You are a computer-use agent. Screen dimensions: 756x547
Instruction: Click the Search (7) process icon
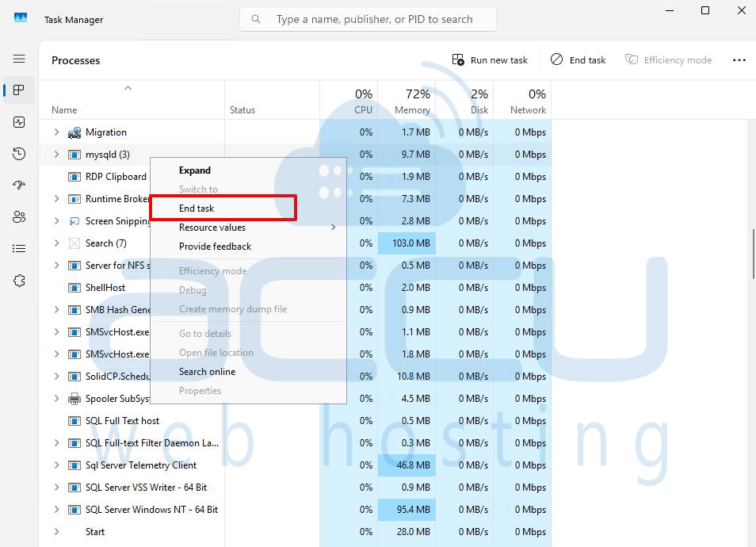click(74, 243)
